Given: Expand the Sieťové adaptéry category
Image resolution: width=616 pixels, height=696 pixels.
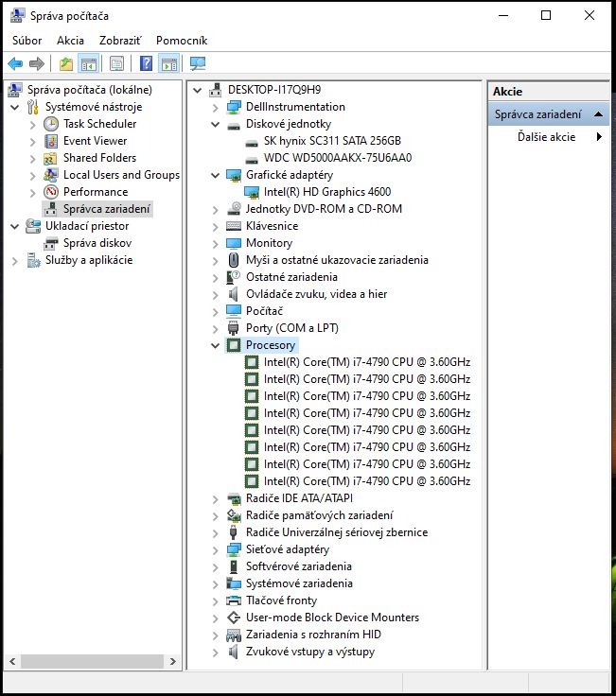Looking at the screenshot, I should tap(216, 550).
